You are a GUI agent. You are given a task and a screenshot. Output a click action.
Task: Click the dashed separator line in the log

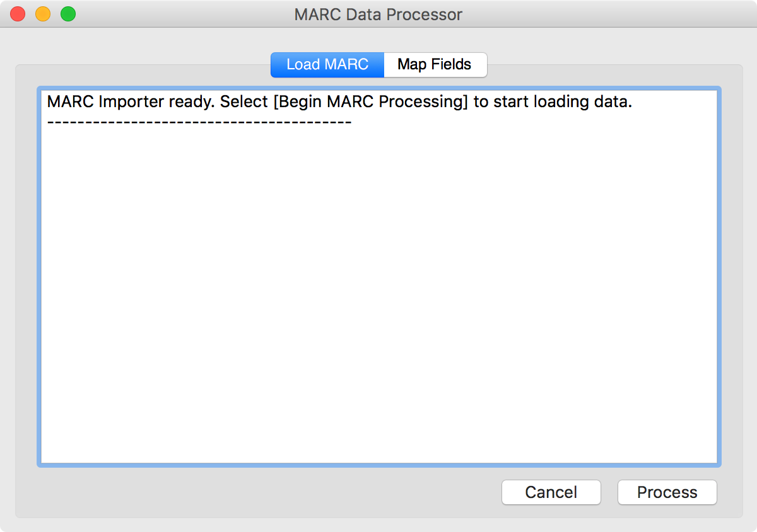(199, 120)
